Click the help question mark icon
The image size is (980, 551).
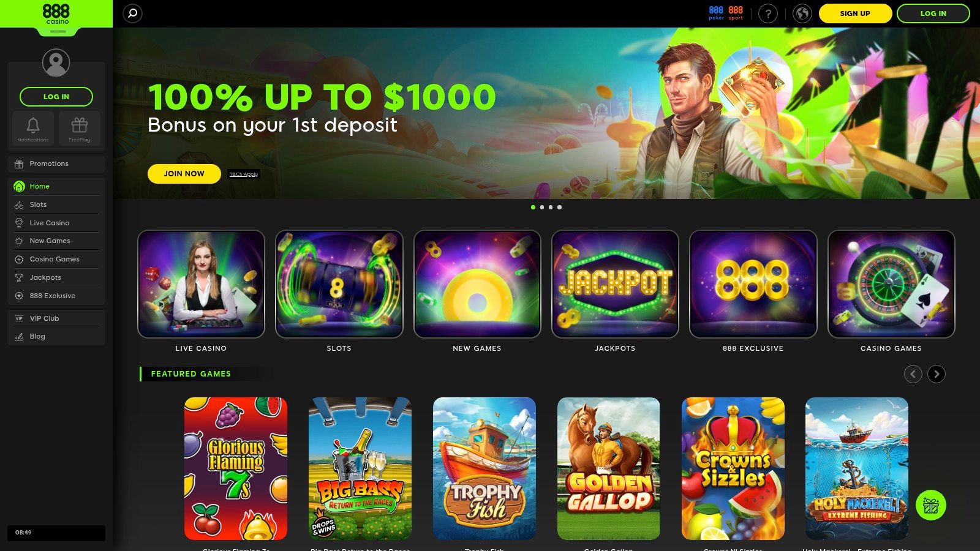click(x=768, y=13)
